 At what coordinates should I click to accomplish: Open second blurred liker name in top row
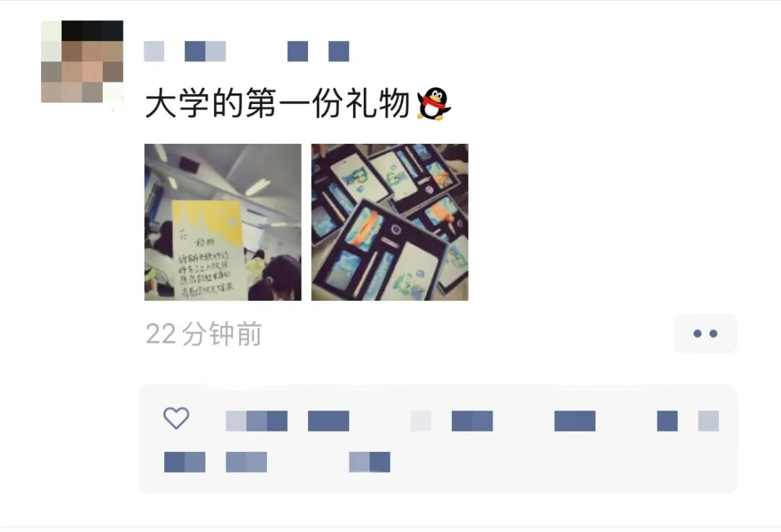pyautogui.click(x=329, y=421)
